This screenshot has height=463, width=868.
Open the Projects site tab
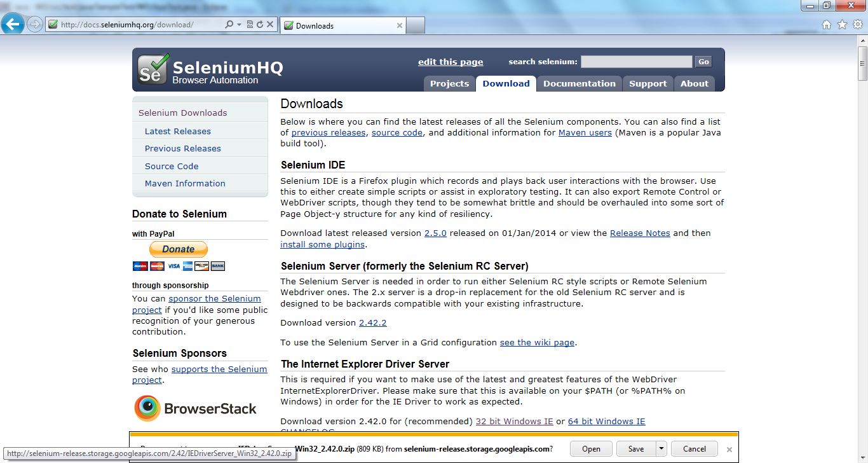coord(449,83)
